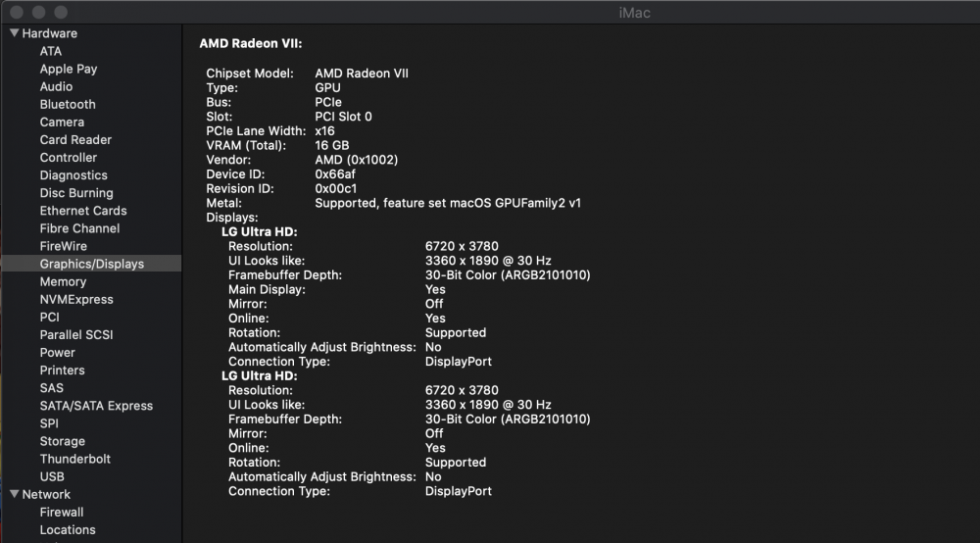Select ATA in the sidebar
The image size is (980, 543).
[51, 51]
